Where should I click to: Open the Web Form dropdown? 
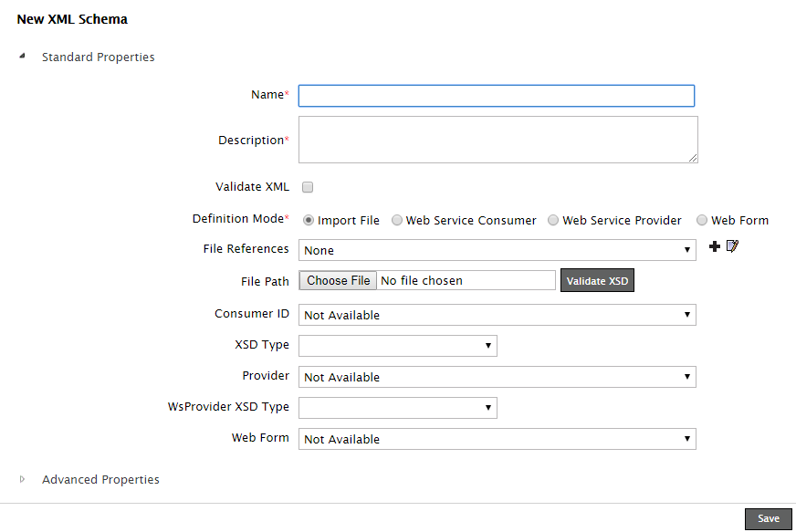tap(497, 439)
